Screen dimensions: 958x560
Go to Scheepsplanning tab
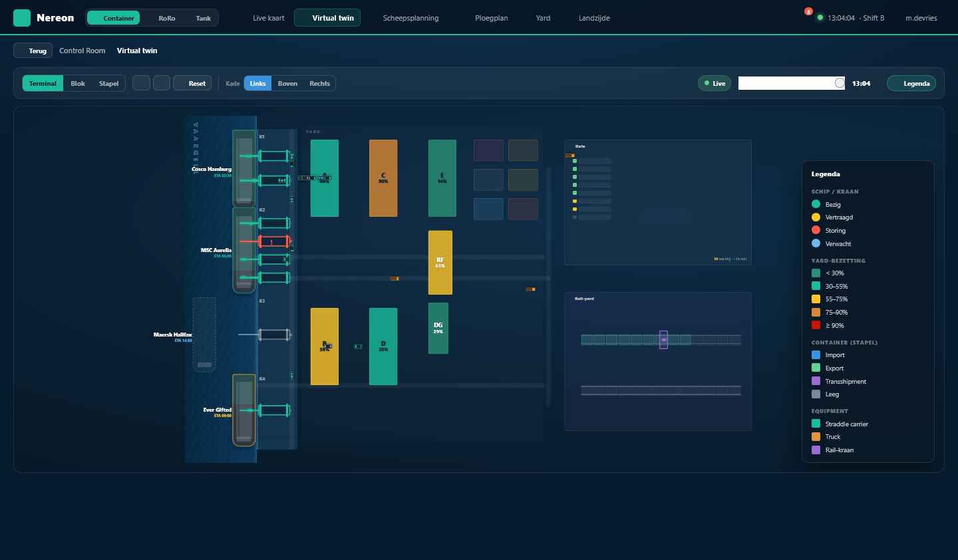click(x=410, y=18)
